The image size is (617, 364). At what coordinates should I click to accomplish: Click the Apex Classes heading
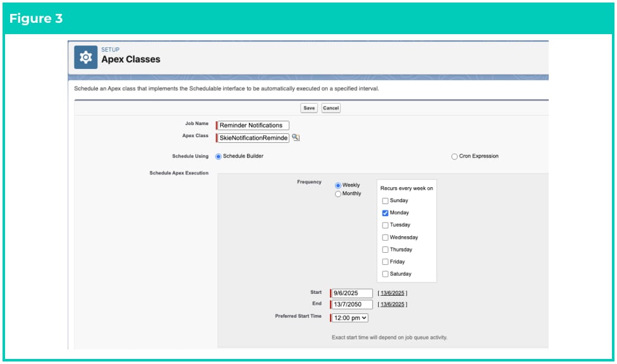(131, 59)
